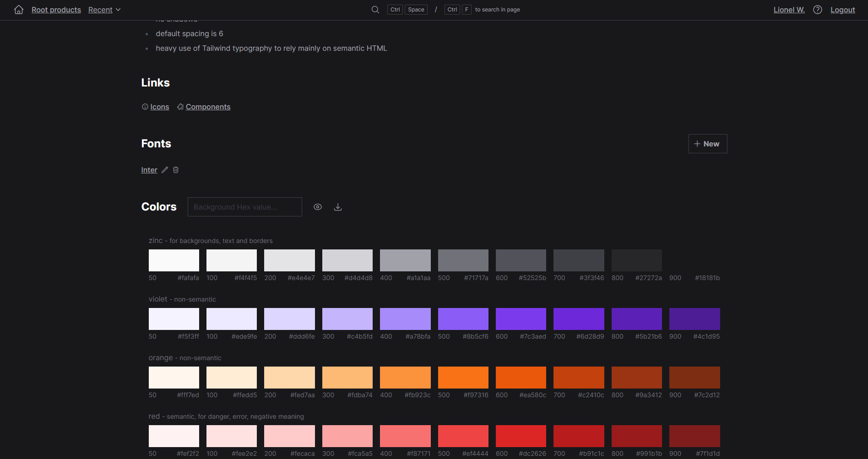Select violet 400 swatch #a78bfa
Viewport: 868px width, 459px height.
[405, 319]
